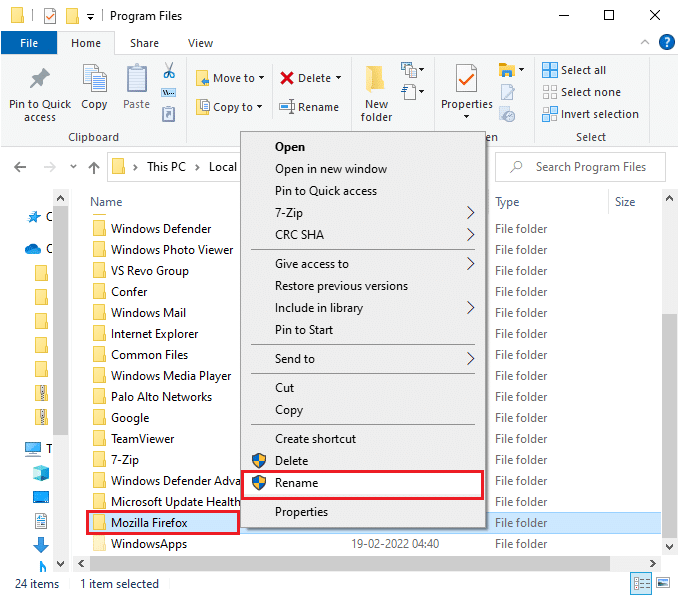Click the Properties checkmark icon in ribbon
The height and width of the screenshot is (596, 680).
[466, 79]
